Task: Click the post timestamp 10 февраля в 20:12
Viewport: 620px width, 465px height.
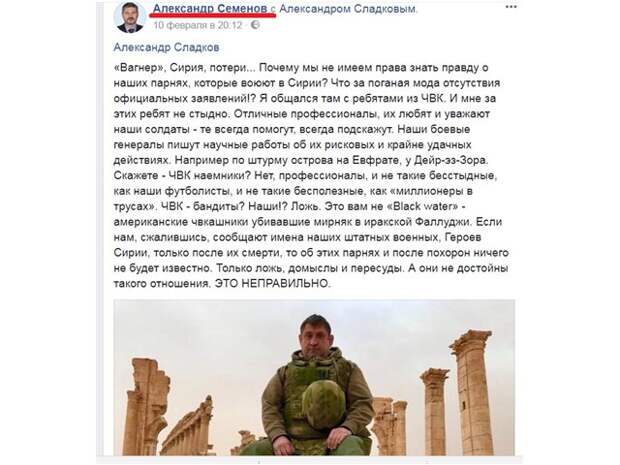Action: [198, 25]
